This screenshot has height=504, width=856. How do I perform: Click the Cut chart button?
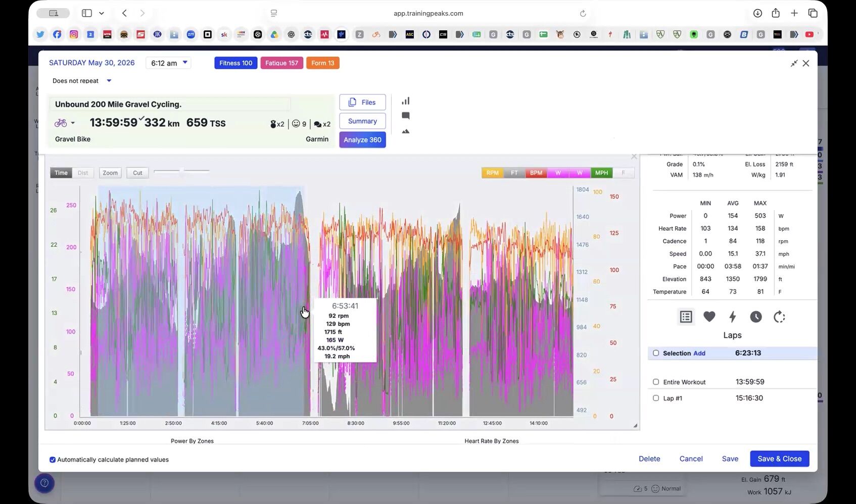click(137, 173)
